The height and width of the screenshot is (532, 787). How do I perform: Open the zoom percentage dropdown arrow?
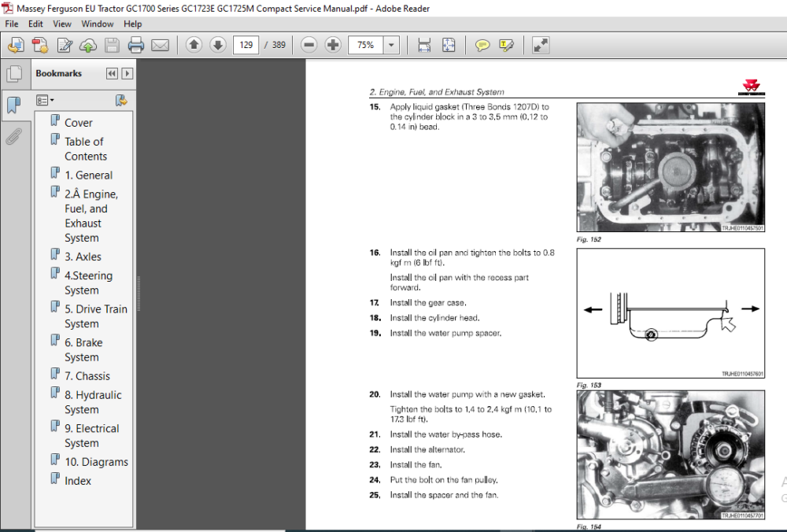click(391, 45)
